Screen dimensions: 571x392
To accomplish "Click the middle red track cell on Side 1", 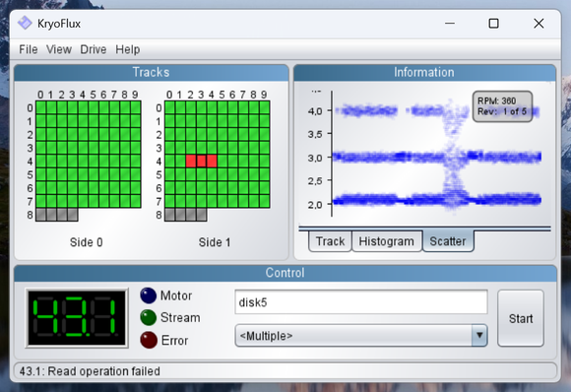I will point(201,161).
